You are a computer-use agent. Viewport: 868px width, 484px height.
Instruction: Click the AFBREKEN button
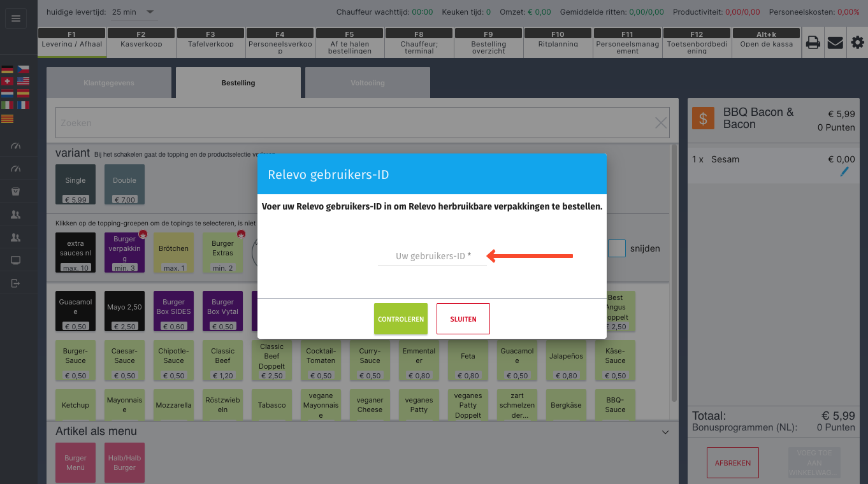click(x=733, y=463)
